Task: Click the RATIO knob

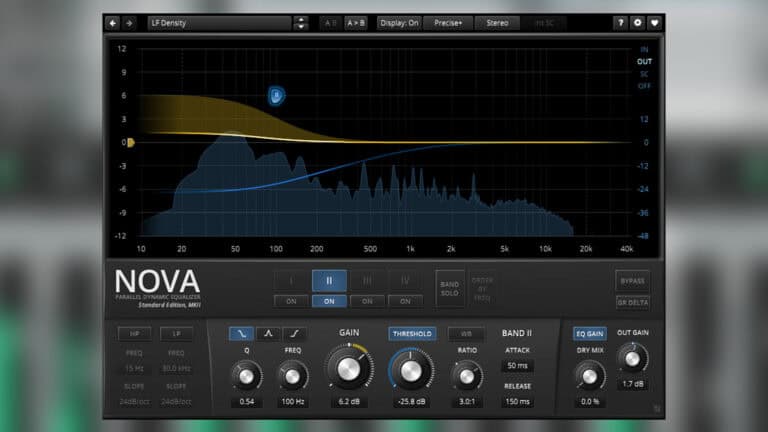Action: pyautogui.click(x=467, y=376)
